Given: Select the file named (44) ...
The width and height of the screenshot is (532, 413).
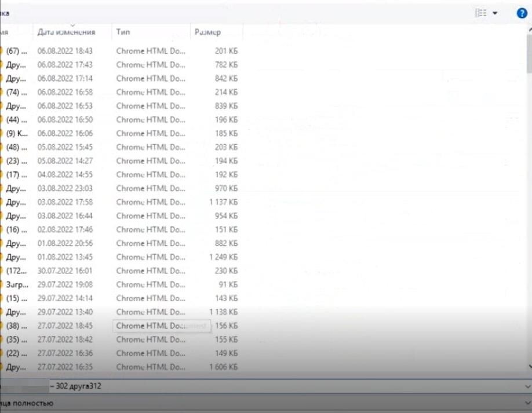Looking at the screenshot, I should coord(16,119).
